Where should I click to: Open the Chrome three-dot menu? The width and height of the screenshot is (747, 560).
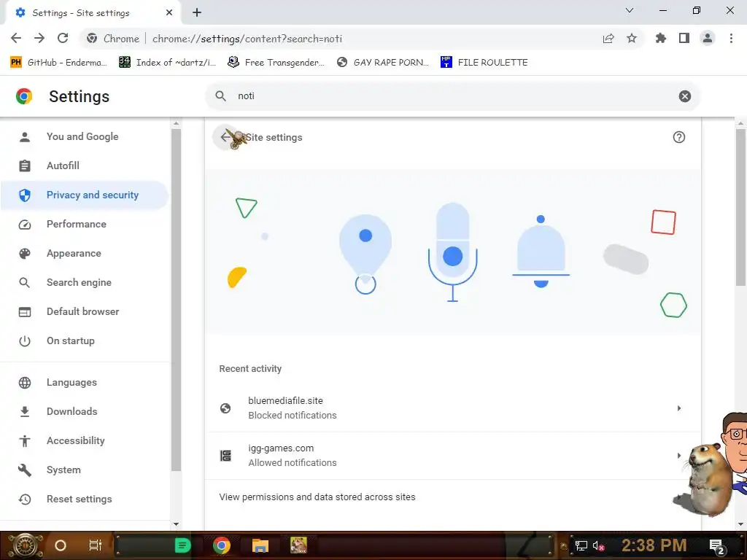click(731, 39)
